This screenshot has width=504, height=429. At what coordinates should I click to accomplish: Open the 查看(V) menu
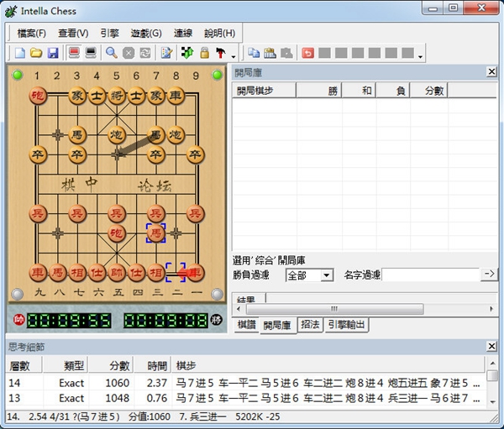point(73,33)
